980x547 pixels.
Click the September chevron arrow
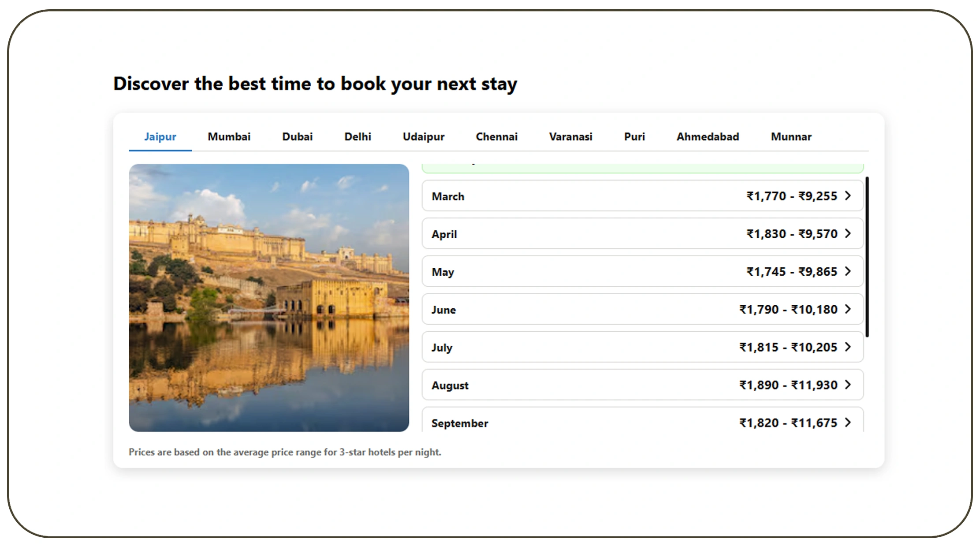pyautogui.click(x=848, y=423)
